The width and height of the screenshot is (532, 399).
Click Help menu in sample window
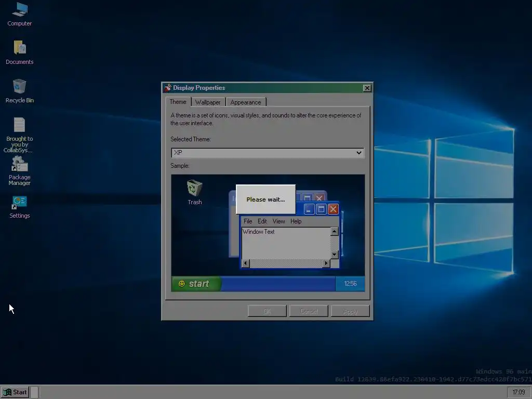pos(296,221)
